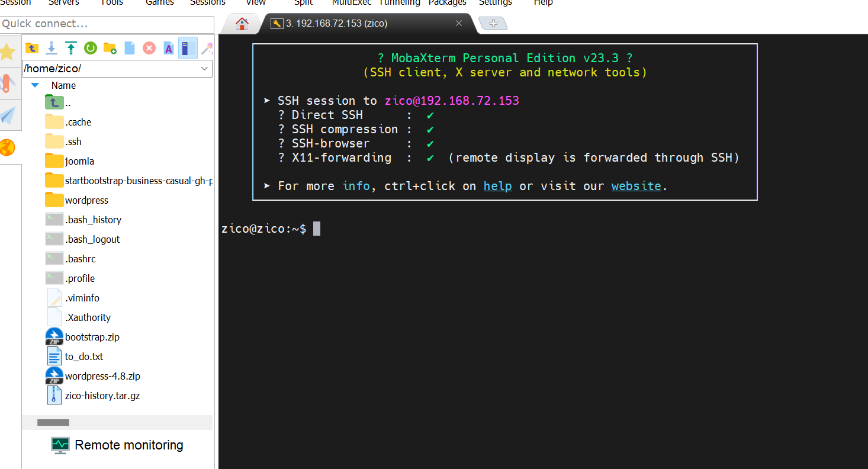Image resolution: width=868 pixels, height=469 pixels.
Task: Sort by the Name column header
Action: click(x=63, y=85)
